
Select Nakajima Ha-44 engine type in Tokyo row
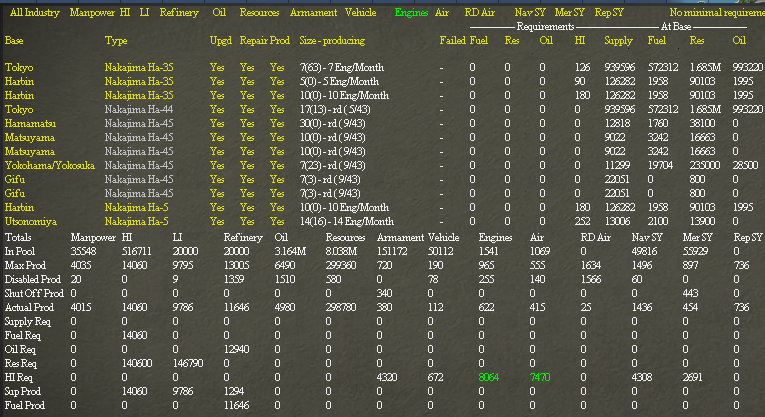[x=139, y=109]
